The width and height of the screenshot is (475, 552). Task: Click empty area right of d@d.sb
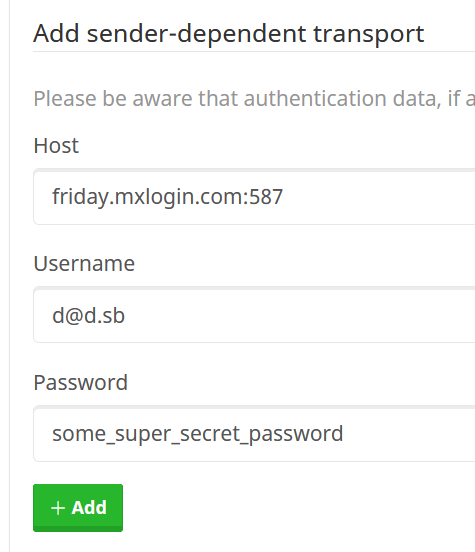pos(299,315)
